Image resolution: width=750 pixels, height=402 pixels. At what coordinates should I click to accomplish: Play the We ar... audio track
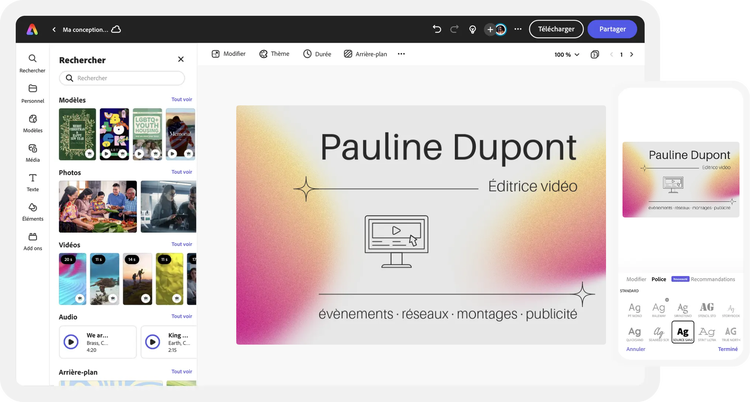(71, 342)
